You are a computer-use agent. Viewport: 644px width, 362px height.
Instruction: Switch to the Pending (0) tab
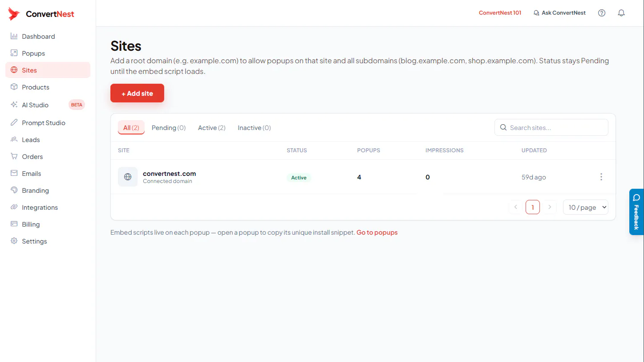169,128
